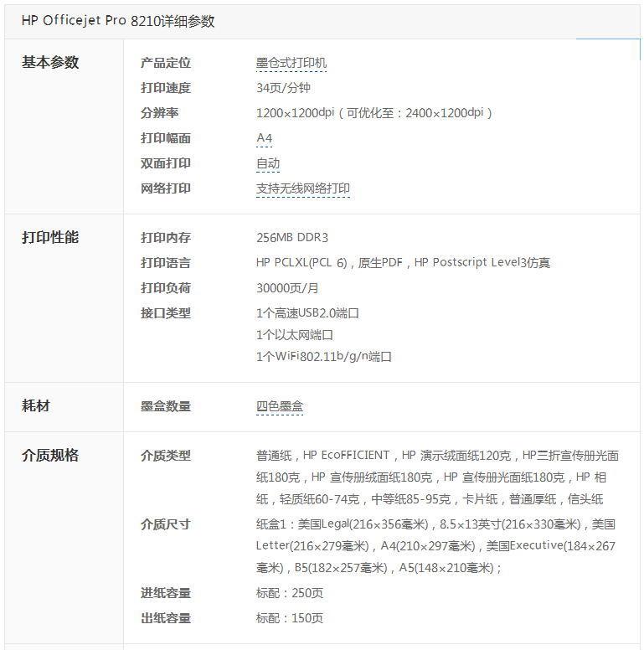Select the 打印性能 section heading
Viewport: 644px width, 650px height.
coord(50,238)
